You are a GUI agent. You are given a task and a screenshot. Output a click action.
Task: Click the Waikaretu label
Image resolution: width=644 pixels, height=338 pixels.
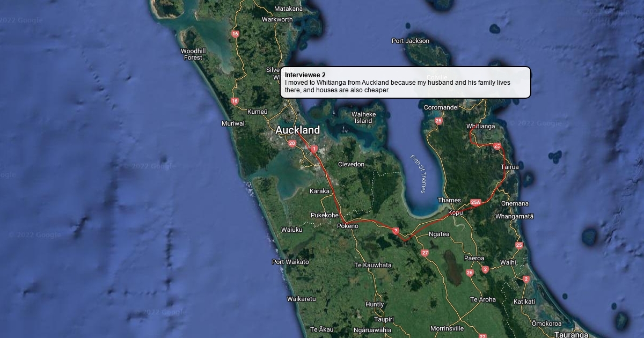point(302,299)
